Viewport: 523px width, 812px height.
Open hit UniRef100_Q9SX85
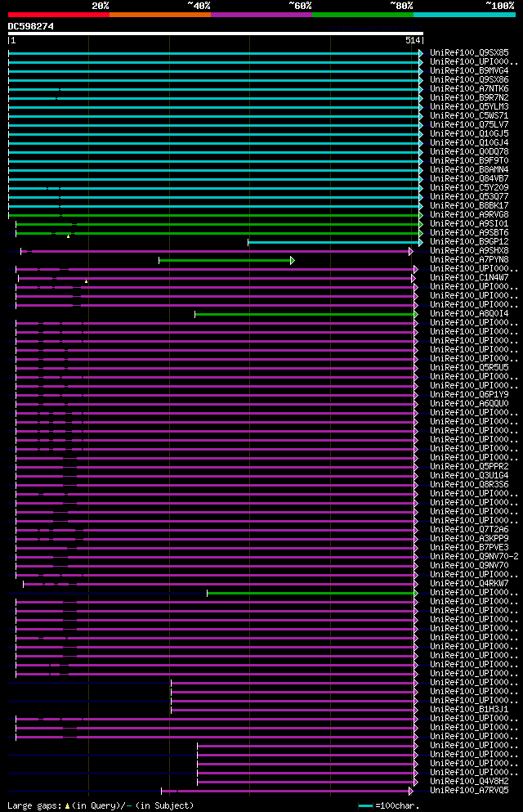(x=469, y=53)
